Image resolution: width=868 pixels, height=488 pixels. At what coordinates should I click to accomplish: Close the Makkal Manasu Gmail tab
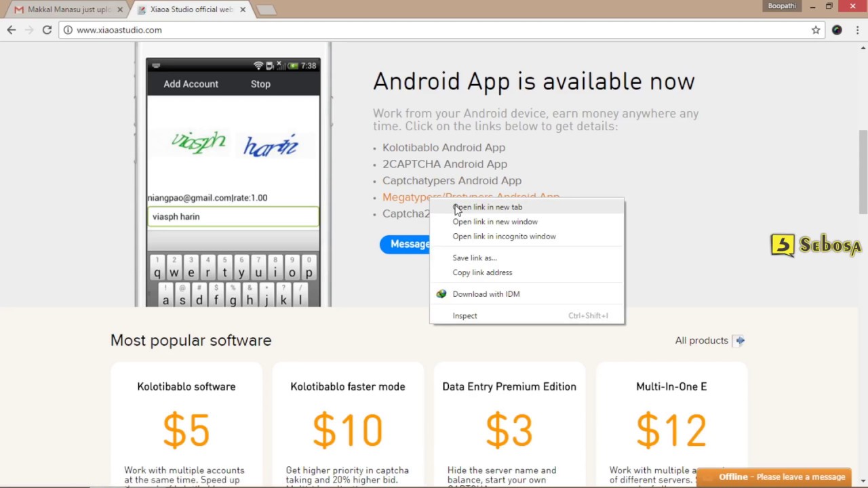tap(120, 9)
